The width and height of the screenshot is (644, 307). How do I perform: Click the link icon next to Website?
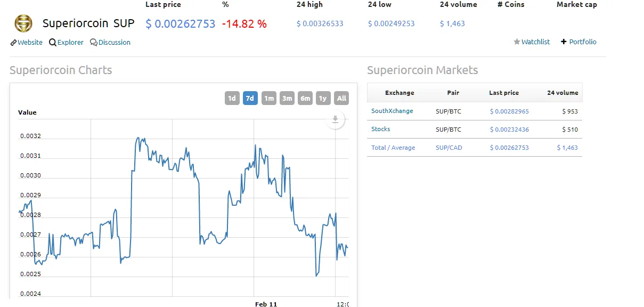pyautogui.click(x=13, y=43)
